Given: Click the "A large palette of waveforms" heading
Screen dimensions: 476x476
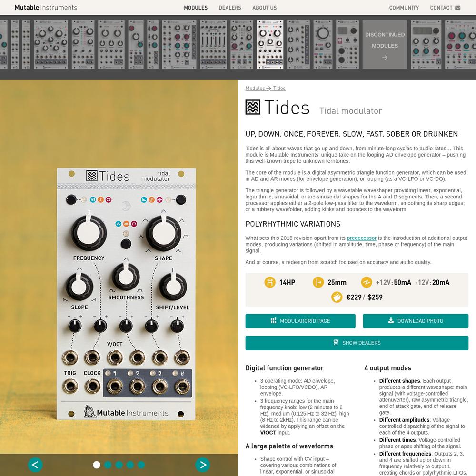Looking at the screenshot, I should click(289, 446).
